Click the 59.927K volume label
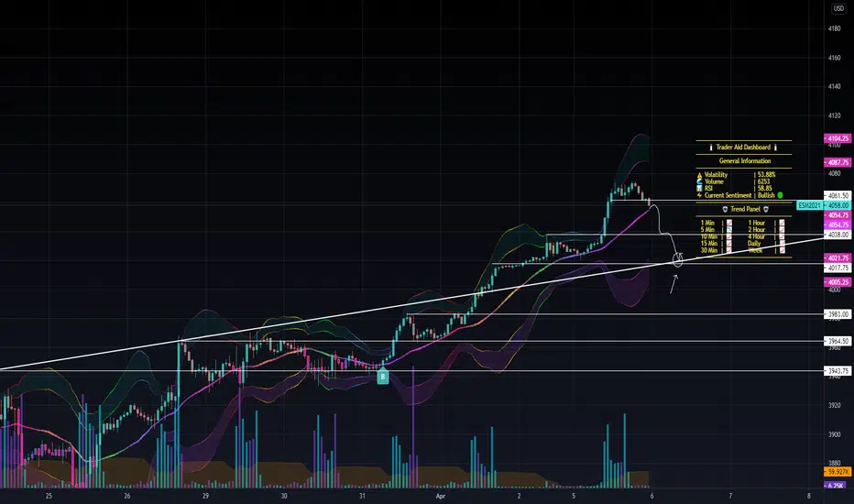 click(838, 472)
